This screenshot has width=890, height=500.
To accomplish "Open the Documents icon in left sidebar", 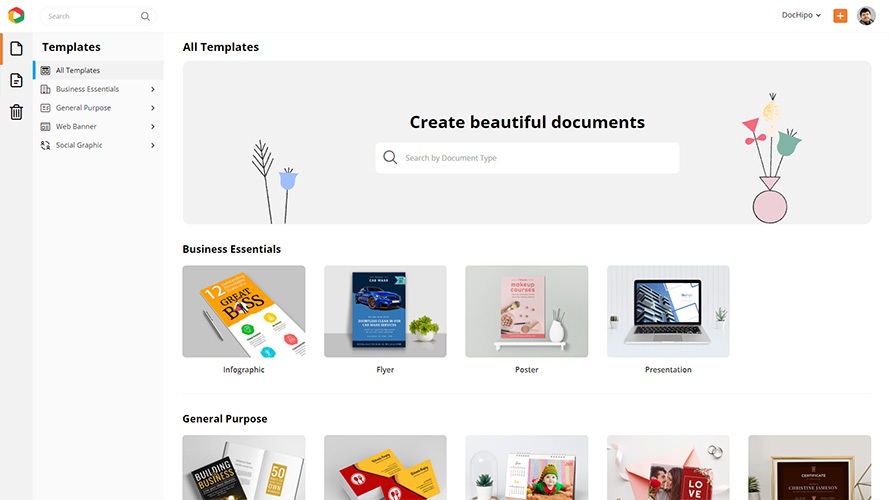I will coord(16,81).
